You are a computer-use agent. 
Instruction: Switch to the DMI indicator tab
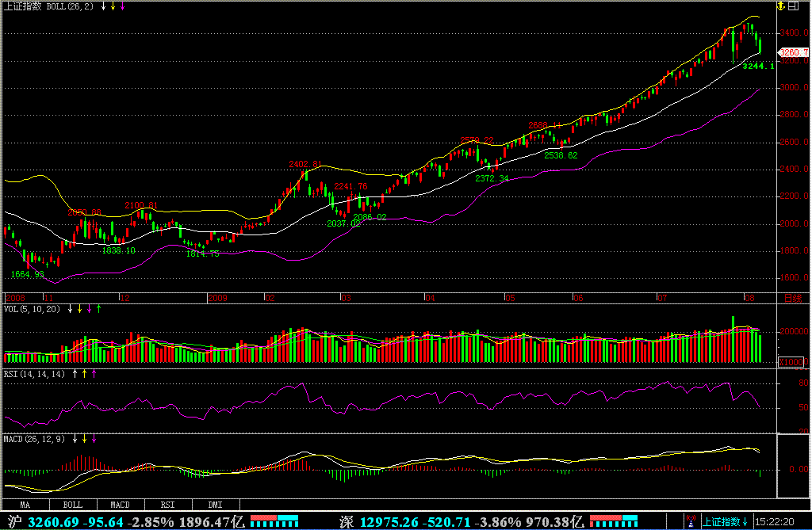pos(216,505)
